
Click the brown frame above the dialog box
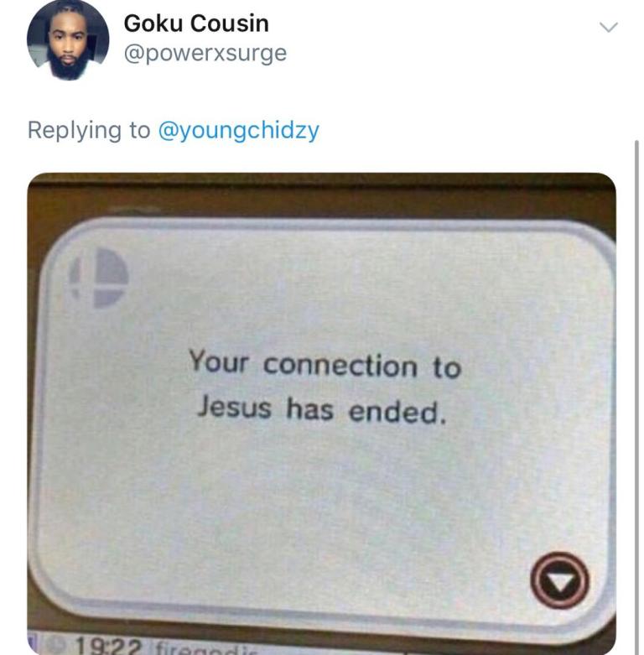coord(322,195)
